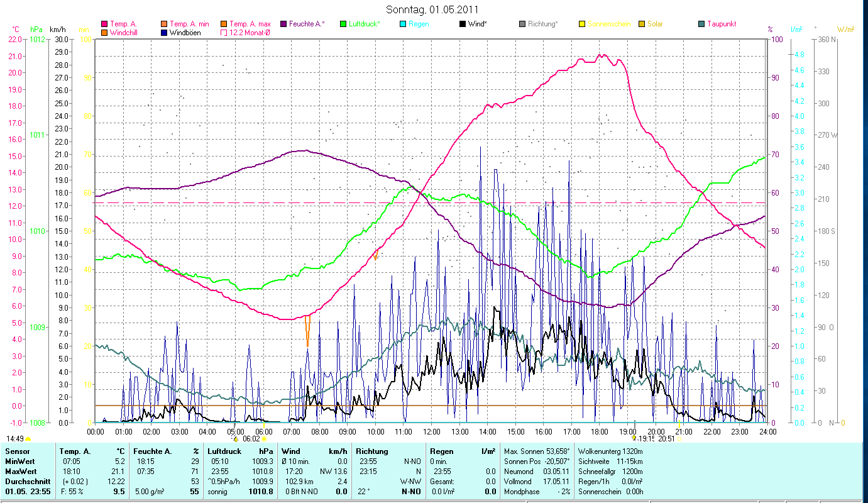Click the green Luftdruck* legend square
Image resolution: width=868 pixels, height=503 pixels.
pos(343,24)
